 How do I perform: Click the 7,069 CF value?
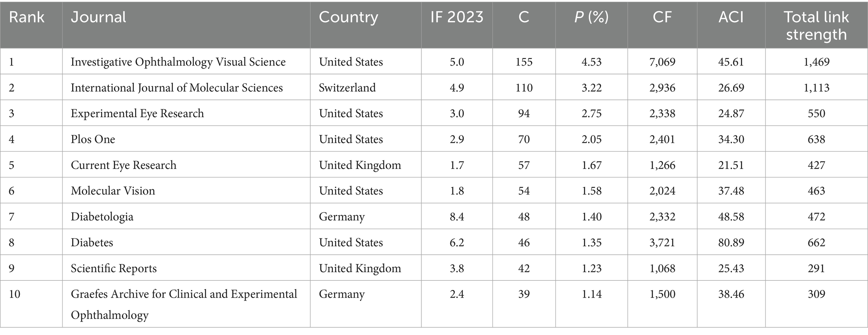(662, 62)
